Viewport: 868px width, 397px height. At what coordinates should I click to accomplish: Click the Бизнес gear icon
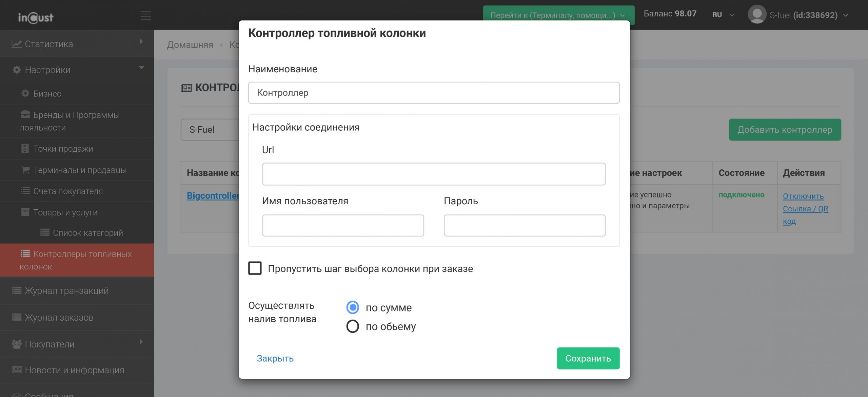tap(25, 93)
